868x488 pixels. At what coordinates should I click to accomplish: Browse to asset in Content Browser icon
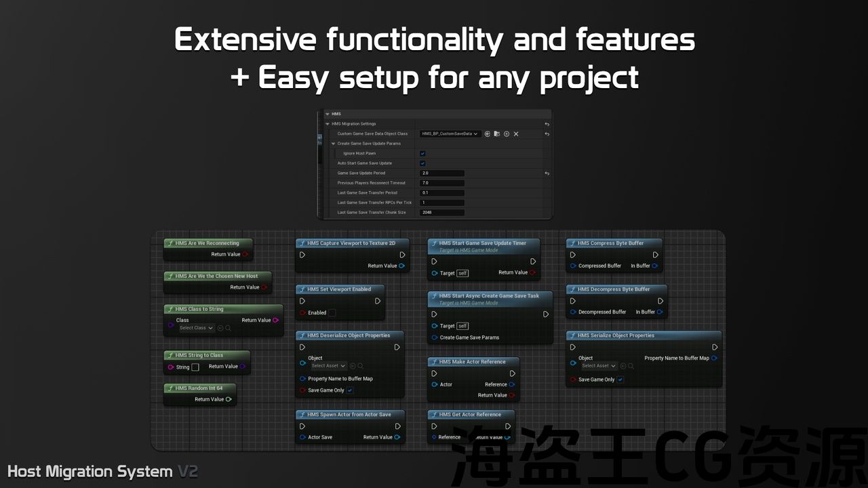[497, 134]
